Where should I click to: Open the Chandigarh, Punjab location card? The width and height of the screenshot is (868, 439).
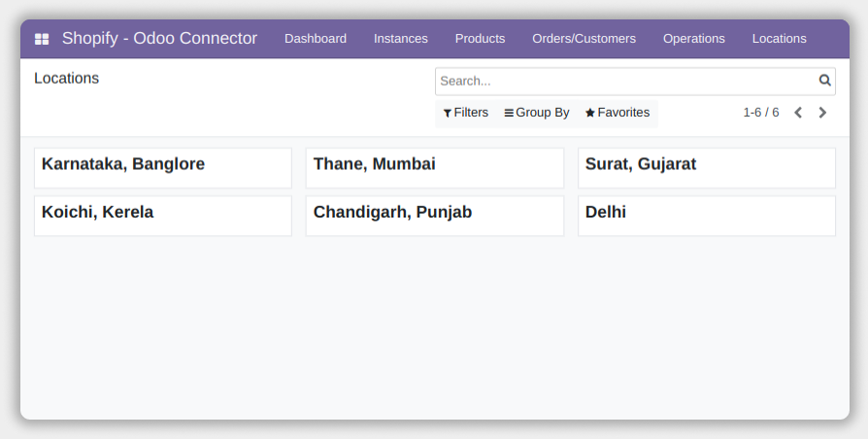pos(435,216)
